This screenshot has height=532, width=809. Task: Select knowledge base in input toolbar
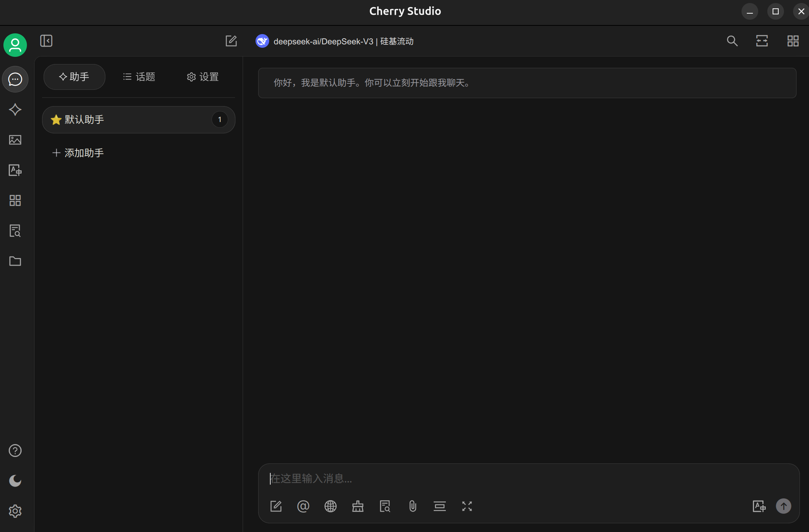click(x=385, y=506)
